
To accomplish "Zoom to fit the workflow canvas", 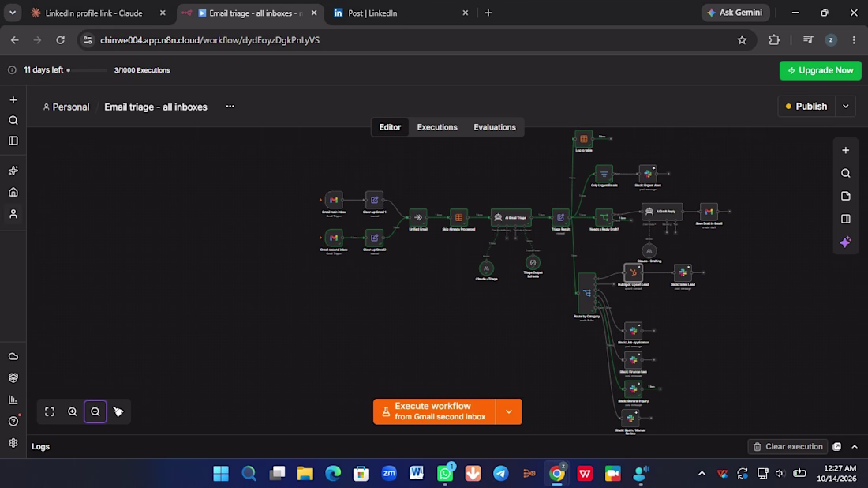I will [x=50, y=411].
